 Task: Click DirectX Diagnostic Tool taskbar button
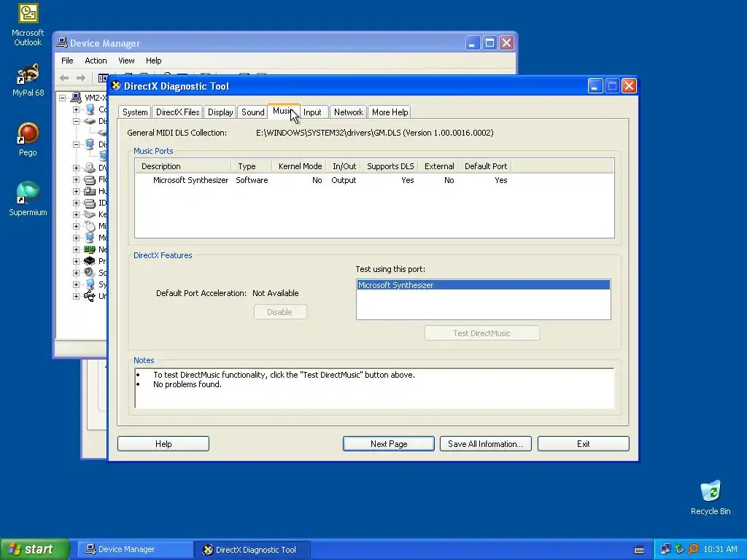pos(252,550)
